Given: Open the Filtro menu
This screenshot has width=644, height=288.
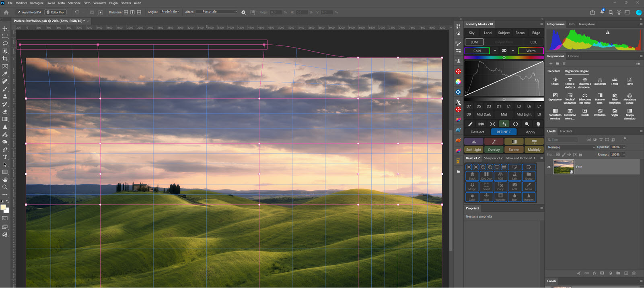Looking at the screenshot, I should (87, 3).
